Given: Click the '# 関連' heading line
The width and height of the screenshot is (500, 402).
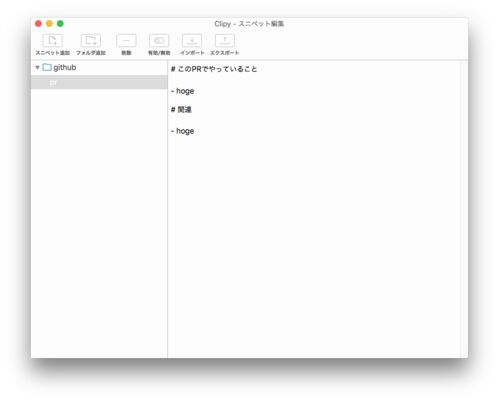Looking at the screenshot, I should click(x=181, y=110).
